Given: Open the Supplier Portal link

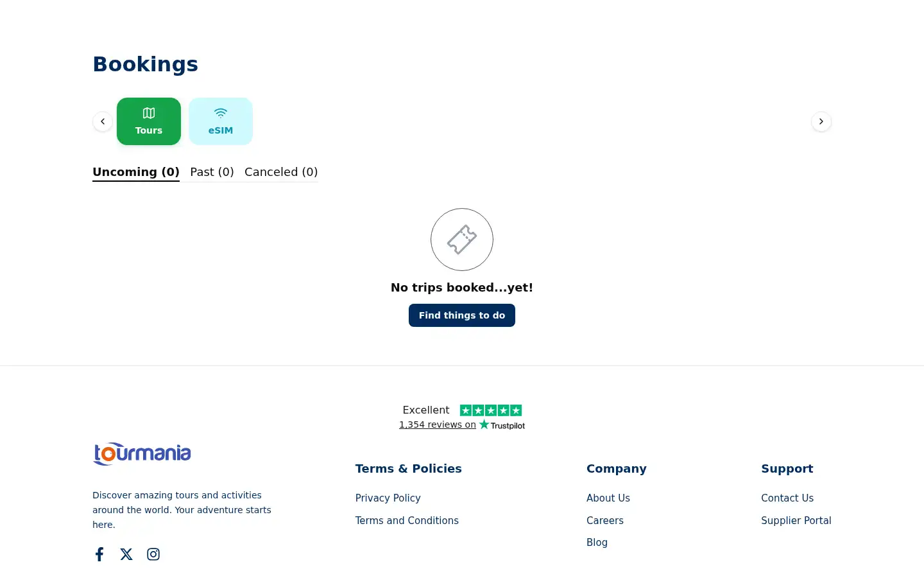Looking at the screenshot, I should pos(796,521).
